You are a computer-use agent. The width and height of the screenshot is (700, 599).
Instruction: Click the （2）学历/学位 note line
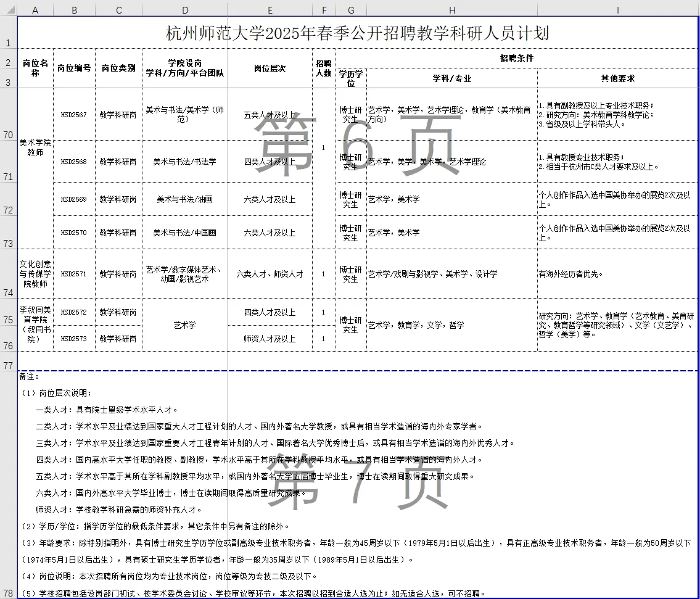156,526
